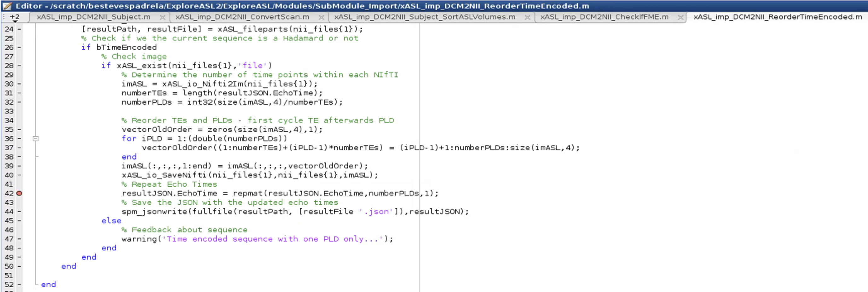Place the cursor on line number 36 in the gutter
This screenshot has width=868, height=292.
click(9, 138)
